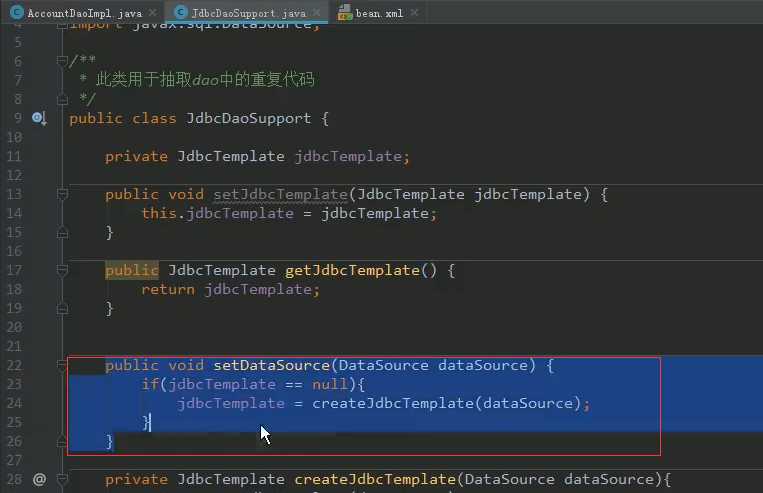Image resolution: width=763 pixels, height=493 pixels.
Task: Click the @ gutter icon on line 28
Action: pos(39,479)
